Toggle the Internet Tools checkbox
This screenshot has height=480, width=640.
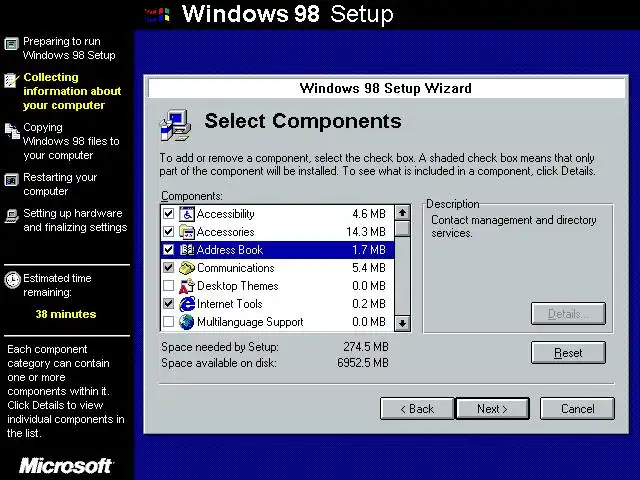pyautogui.click(x=168, y=304)
